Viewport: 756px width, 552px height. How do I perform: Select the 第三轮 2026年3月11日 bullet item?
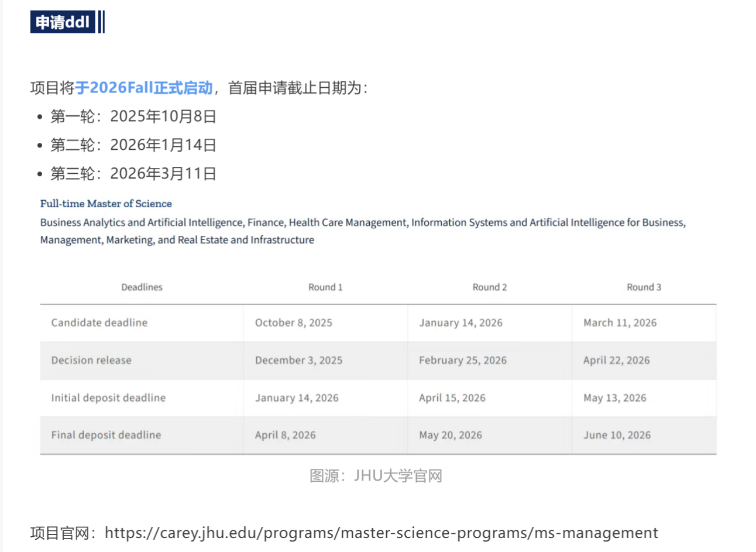tap(133, 174)
